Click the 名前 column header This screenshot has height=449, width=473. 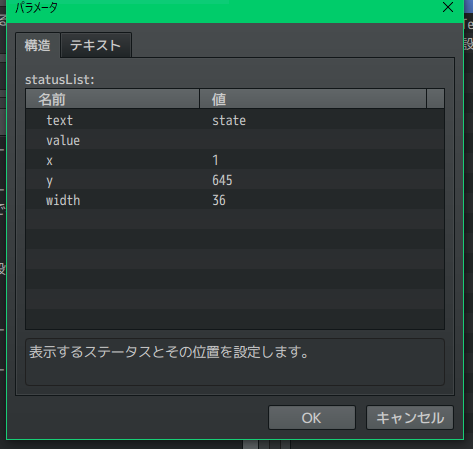113,99
